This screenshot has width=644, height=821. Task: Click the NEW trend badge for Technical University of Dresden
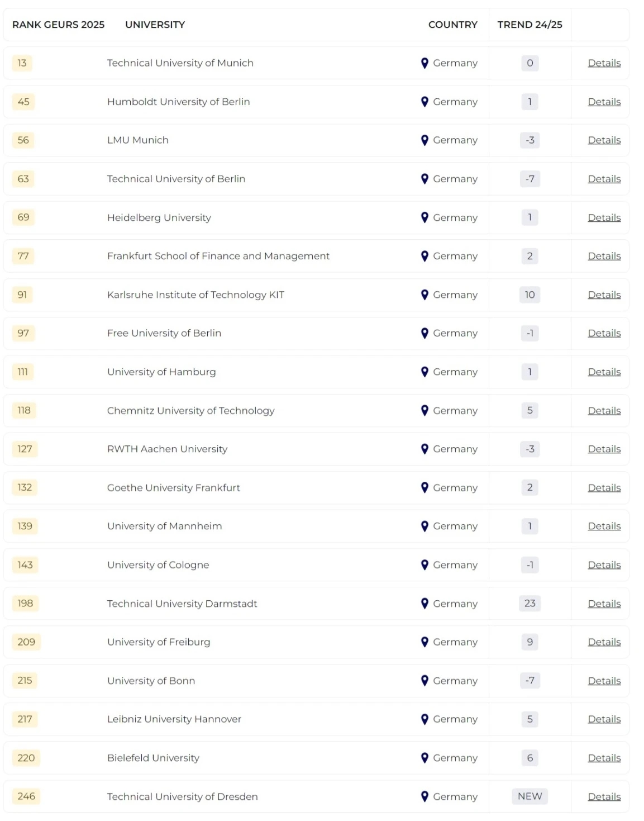[529, 796]
